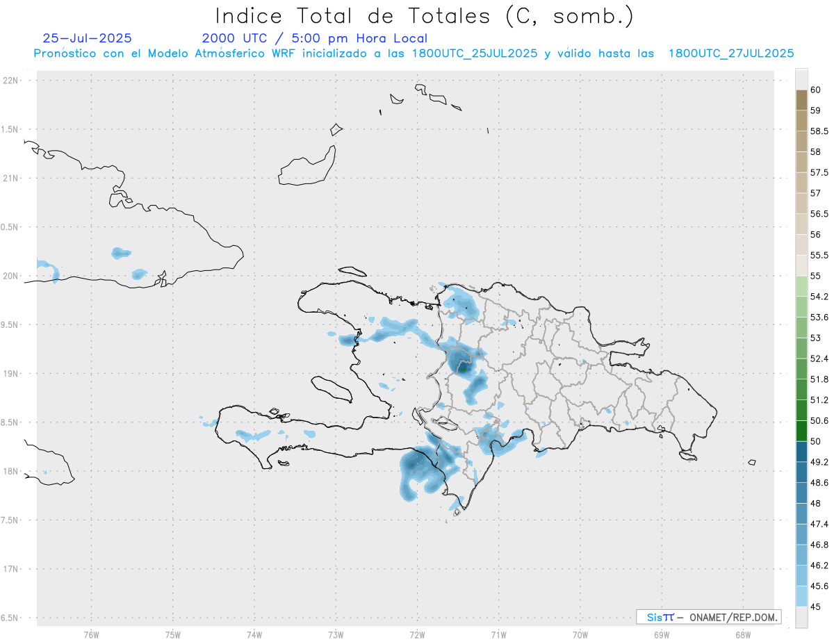Click the '69W' longitude label
Screen dimensions: 834x644
tap(662, 635)
